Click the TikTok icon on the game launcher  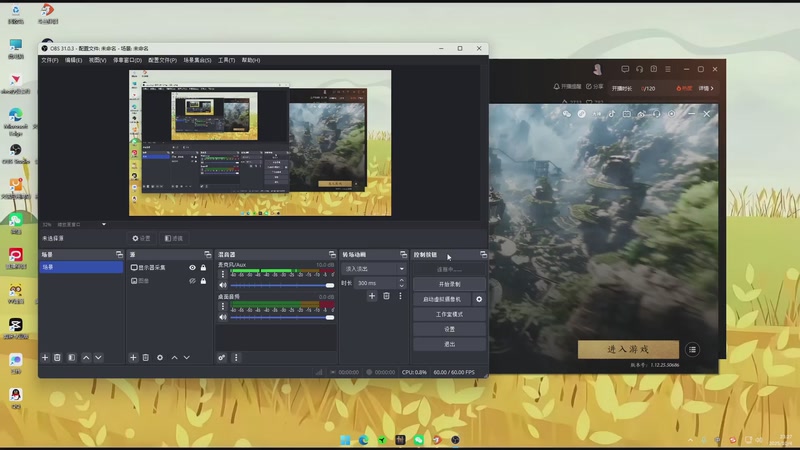pos(612,114)
